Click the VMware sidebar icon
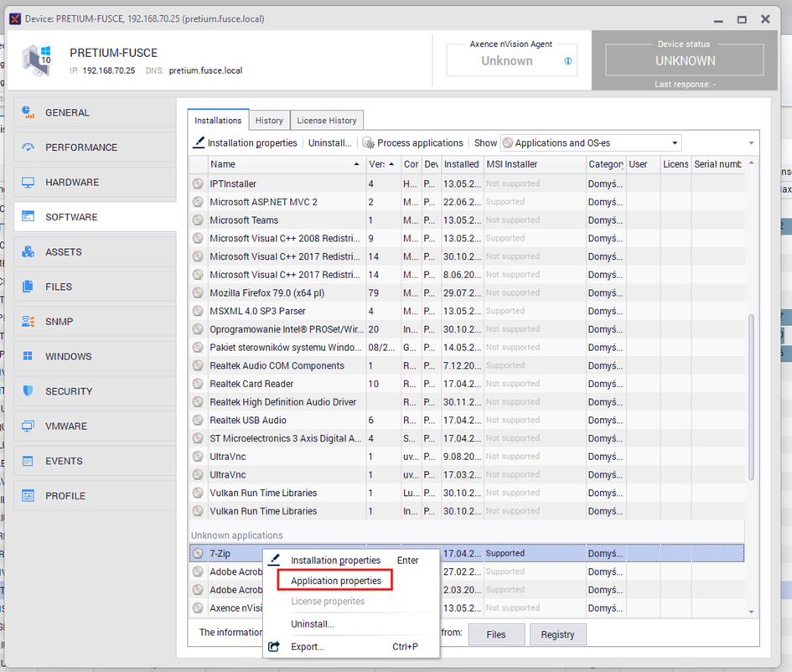Viewport: 792px width, 672px height. [x=28, y=426]
